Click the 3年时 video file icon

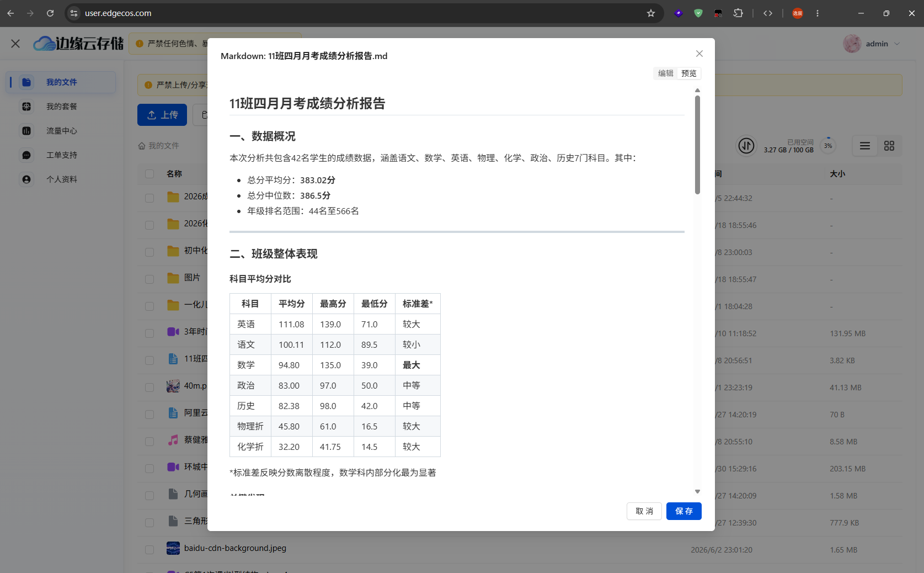[x=173, y=332]
